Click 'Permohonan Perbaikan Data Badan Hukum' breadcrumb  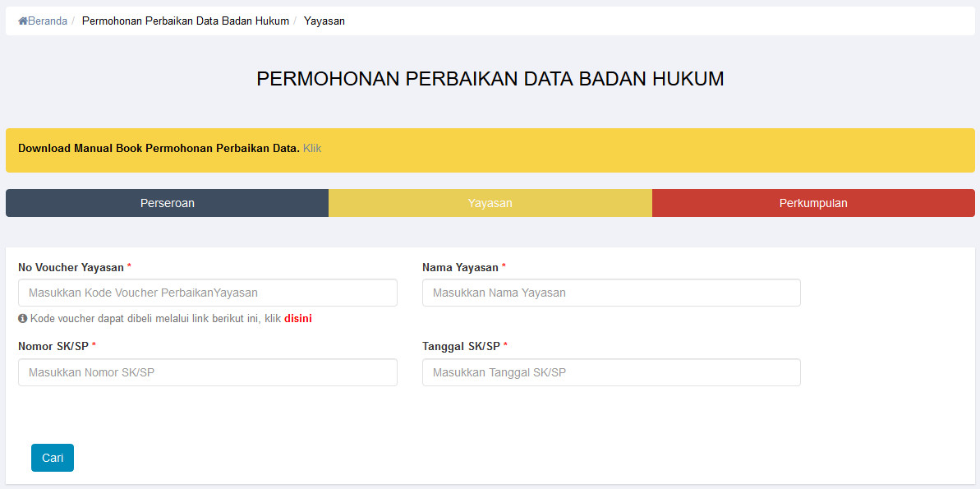point(186,21)
